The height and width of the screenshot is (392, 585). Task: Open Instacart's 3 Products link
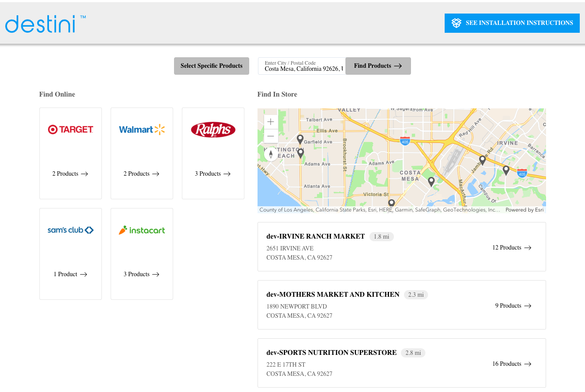(x=142, y=274)
